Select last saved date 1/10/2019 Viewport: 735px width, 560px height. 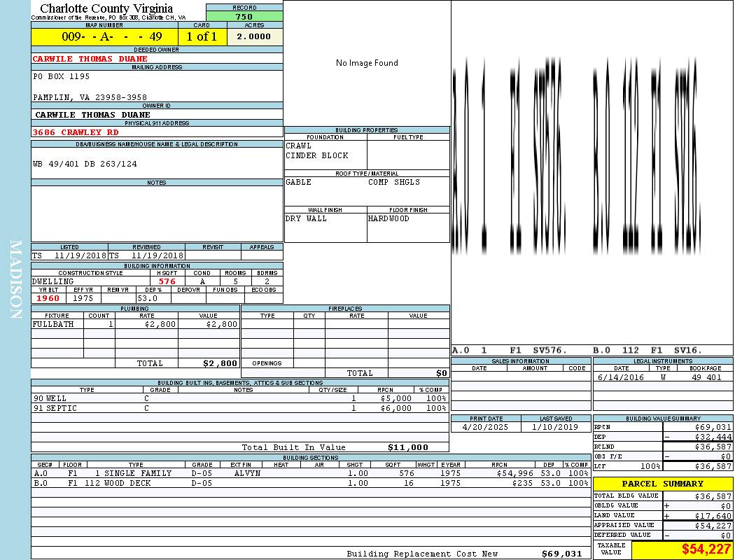pyautogui.click(x=555, y=427)
